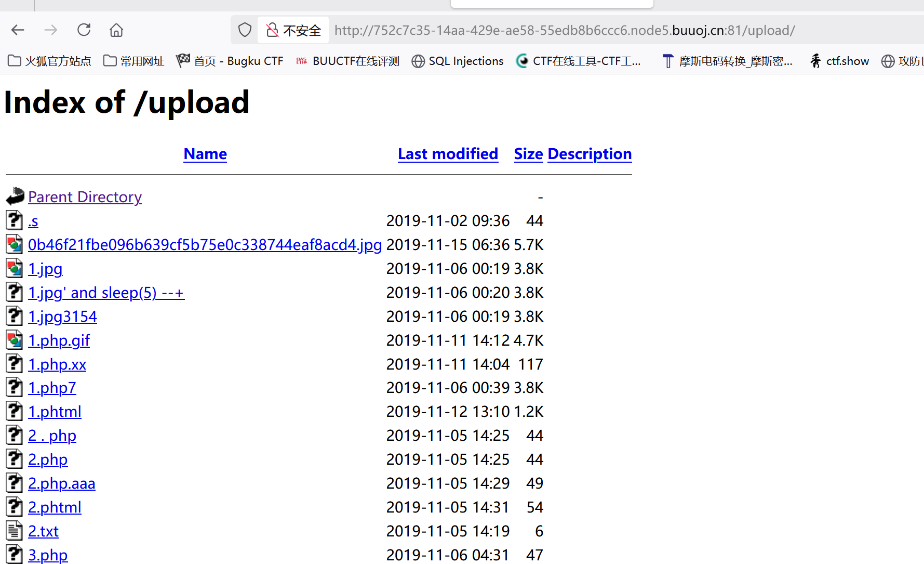Click the 2019-11-12 13:10 modified date
This screenshot has width=924, height=564.
[448, 412]
